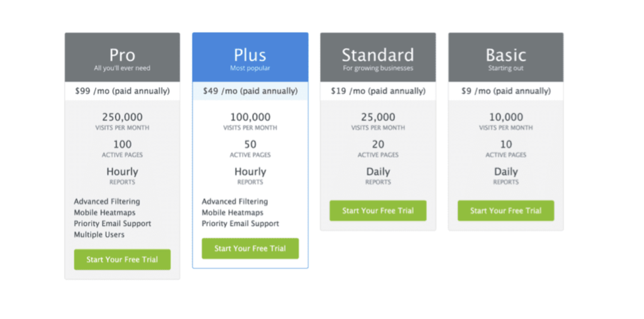The image size is (644, 319).
Task: Click Multiple Users in the Pro plan
Action: (x=99, y=234)
